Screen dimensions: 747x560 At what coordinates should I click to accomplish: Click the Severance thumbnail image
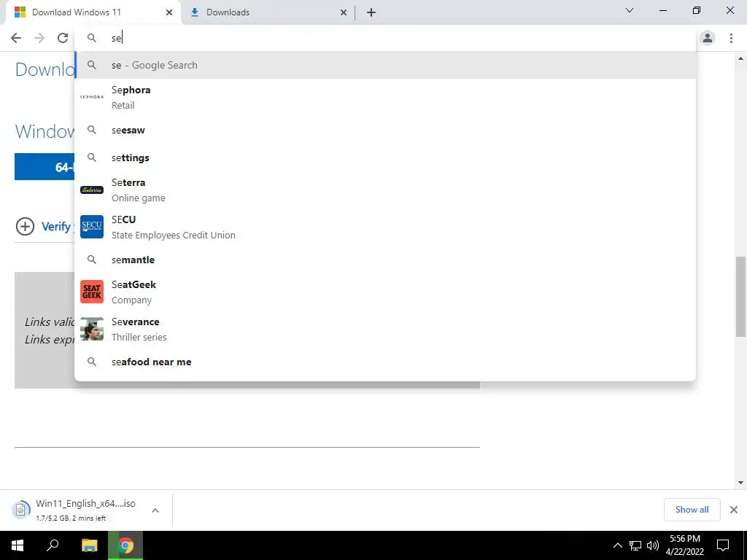click(91, 329)
